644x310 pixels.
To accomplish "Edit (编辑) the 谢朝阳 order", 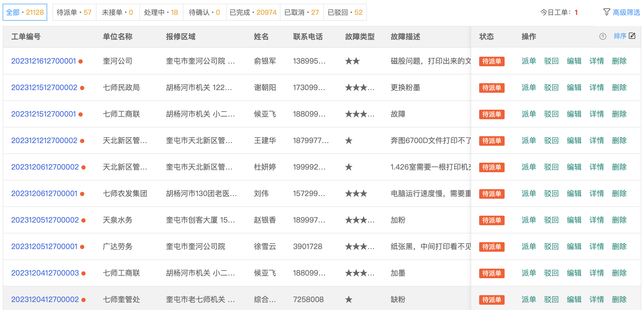I will click(574, 87).
